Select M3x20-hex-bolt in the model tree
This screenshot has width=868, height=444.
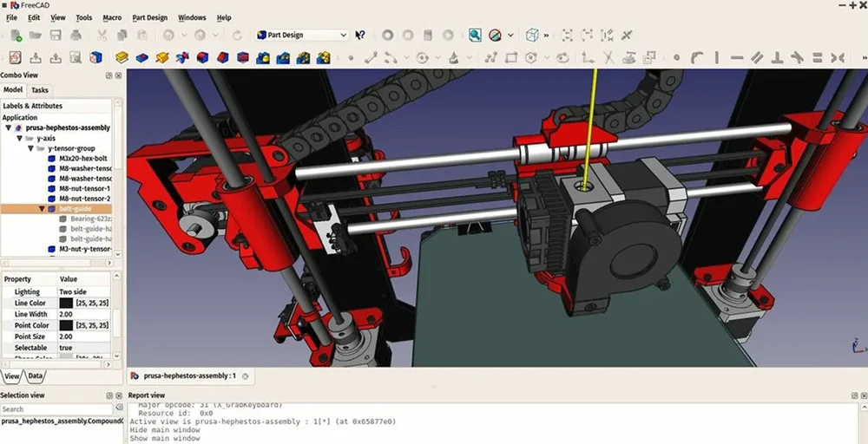tap(78, 158)
